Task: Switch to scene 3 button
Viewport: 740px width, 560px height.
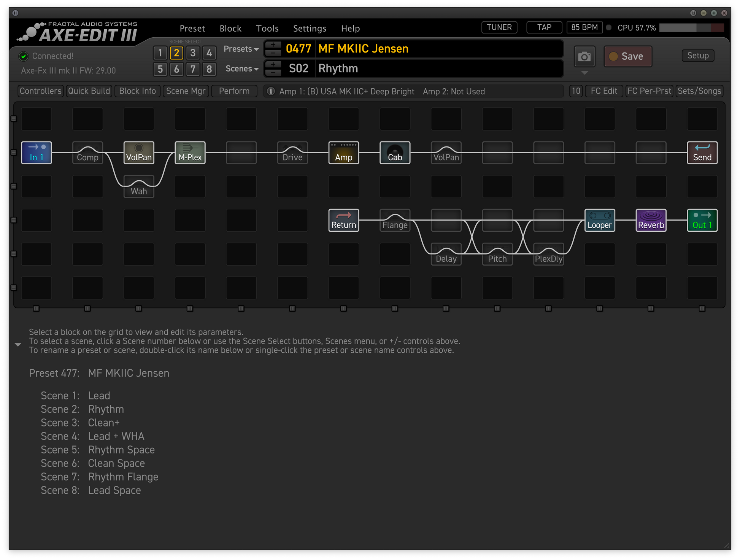Action: (x=193, y=53)
